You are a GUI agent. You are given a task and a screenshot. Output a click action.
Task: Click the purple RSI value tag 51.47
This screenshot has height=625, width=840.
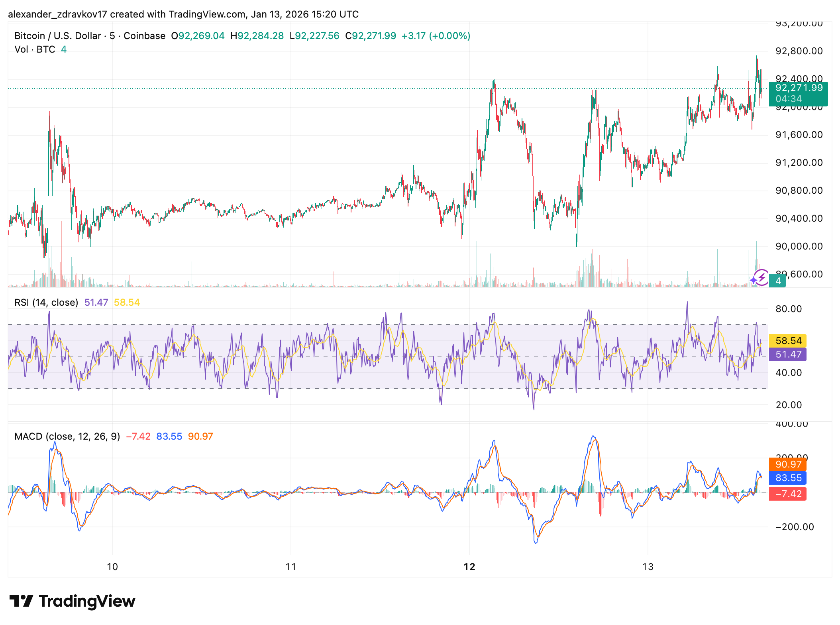coord(788,354)
